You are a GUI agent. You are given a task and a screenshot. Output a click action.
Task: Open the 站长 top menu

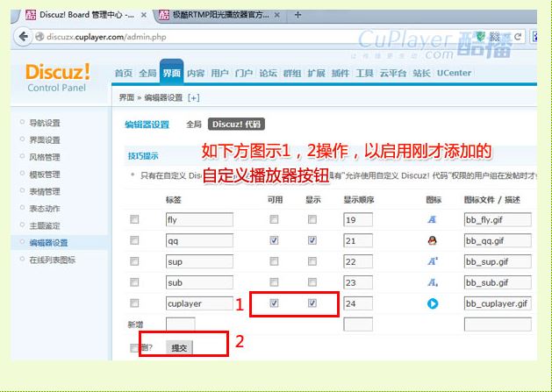tap(422, 73)
